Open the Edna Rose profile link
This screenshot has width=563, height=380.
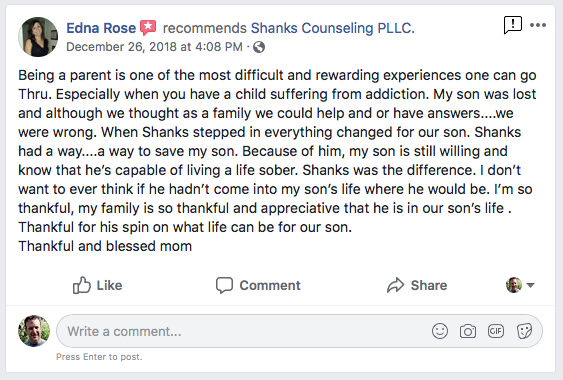[x=101, y=28]
